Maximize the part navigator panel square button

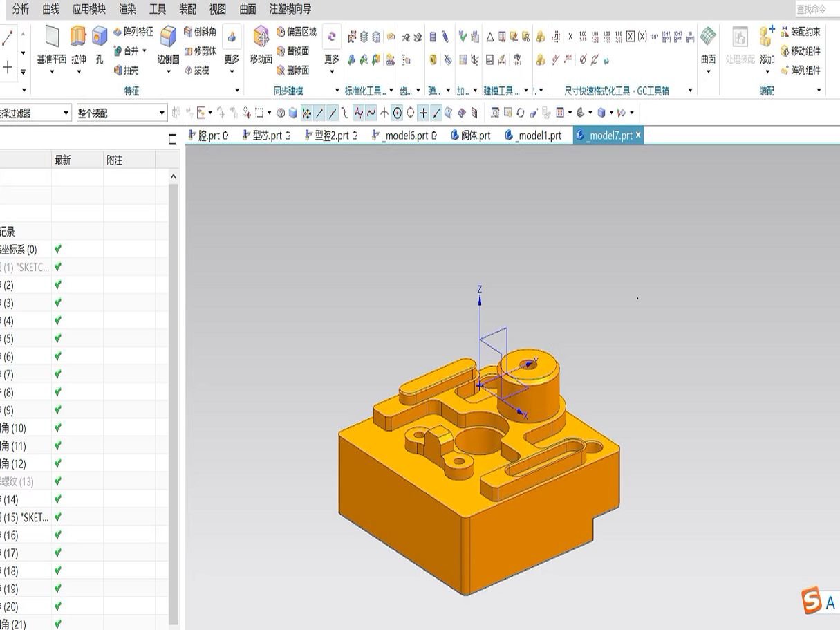point(173,139)
